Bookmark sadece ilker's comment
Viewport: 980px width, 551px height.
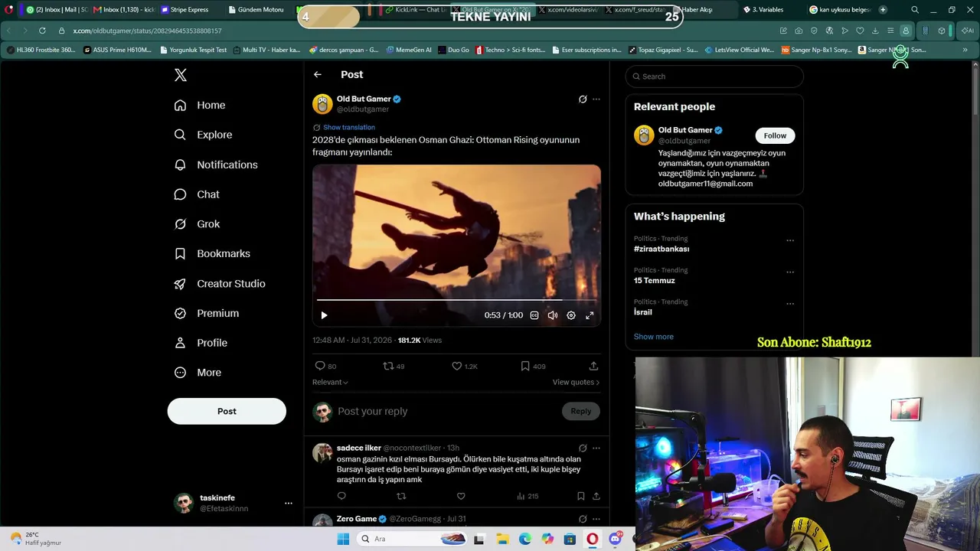coord(581,496)
